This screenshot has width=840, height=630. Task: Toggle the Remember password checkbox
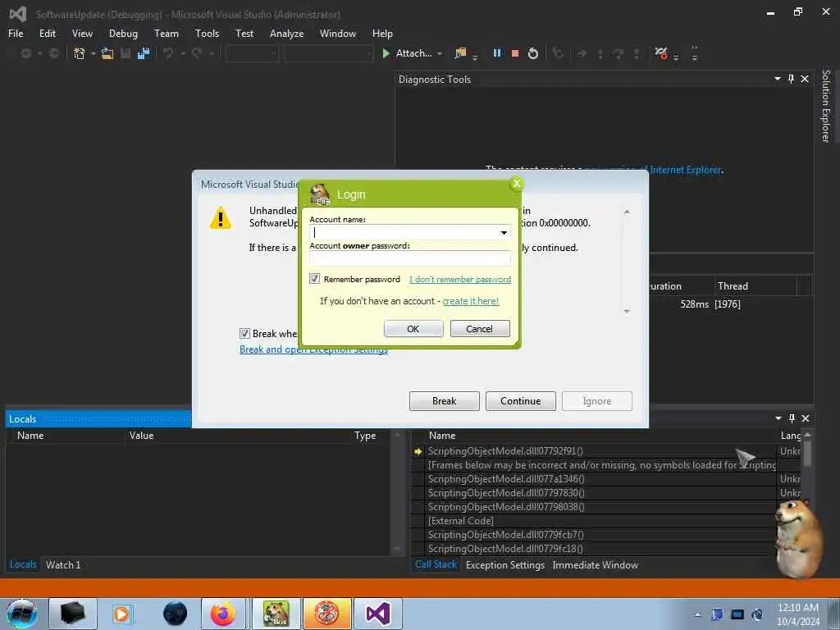(314, 279)
